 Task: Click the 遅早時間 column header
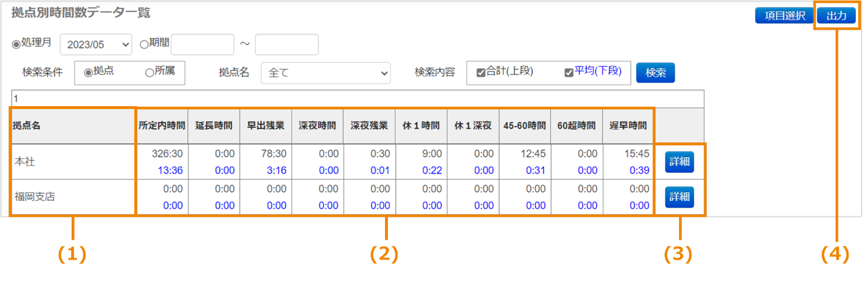(x=628, y=125)
